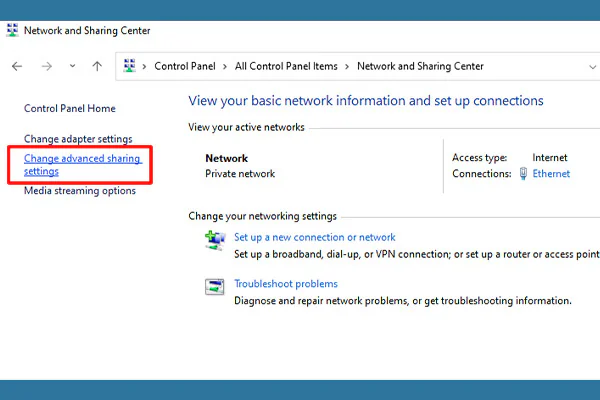Click the Private network label

coord(240,174)
